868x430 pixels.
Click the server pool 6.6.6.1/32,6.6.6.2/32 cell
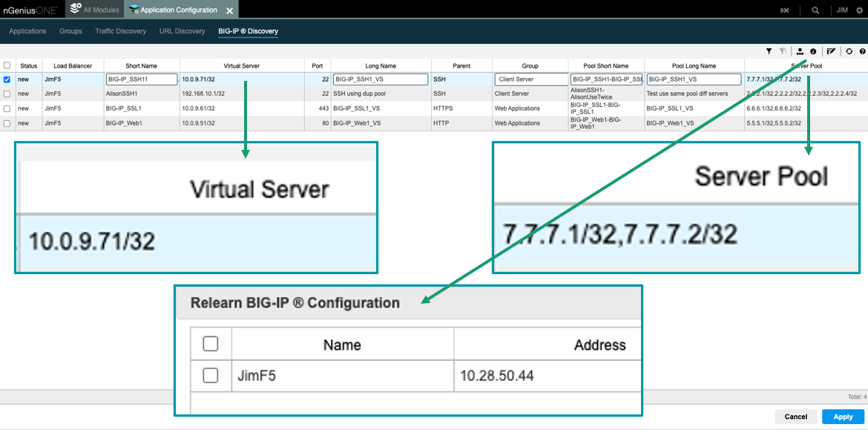tap(806, 108)
